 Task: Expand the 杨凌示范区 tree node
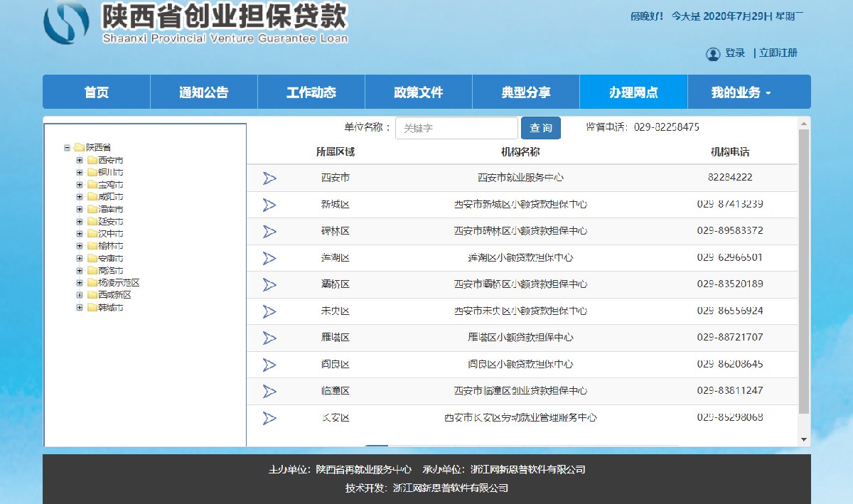tap(80, 283)
